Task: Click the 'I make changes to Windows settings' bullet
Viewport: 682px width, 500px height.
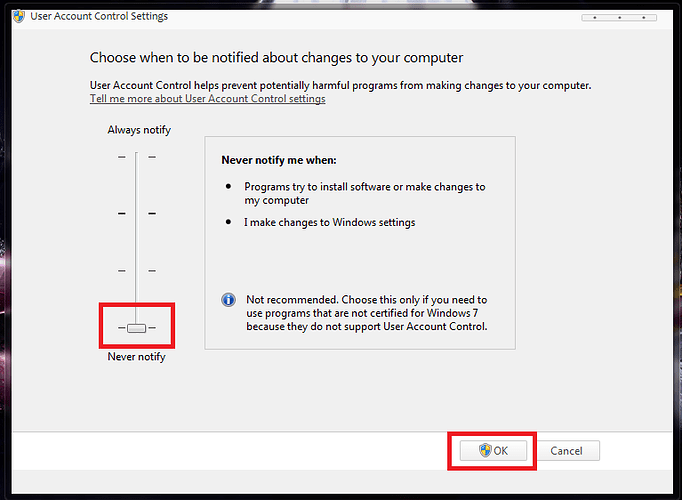Action: [329, 222]
